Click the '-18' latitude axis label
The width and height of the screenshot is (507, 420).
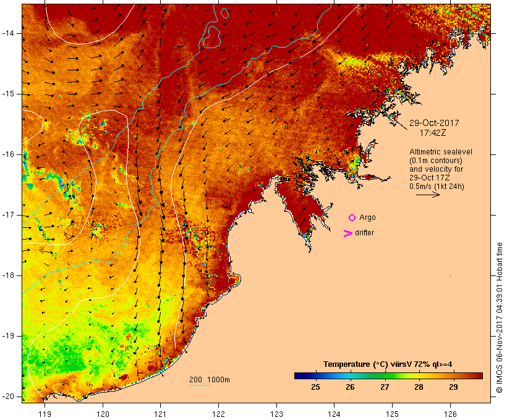[8, 275]
